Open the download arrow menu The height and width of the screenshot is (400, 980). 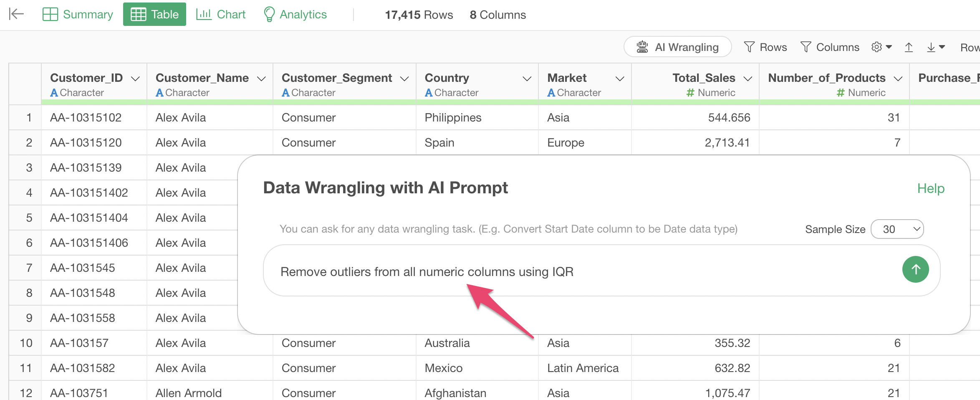[x=935, y=47]
